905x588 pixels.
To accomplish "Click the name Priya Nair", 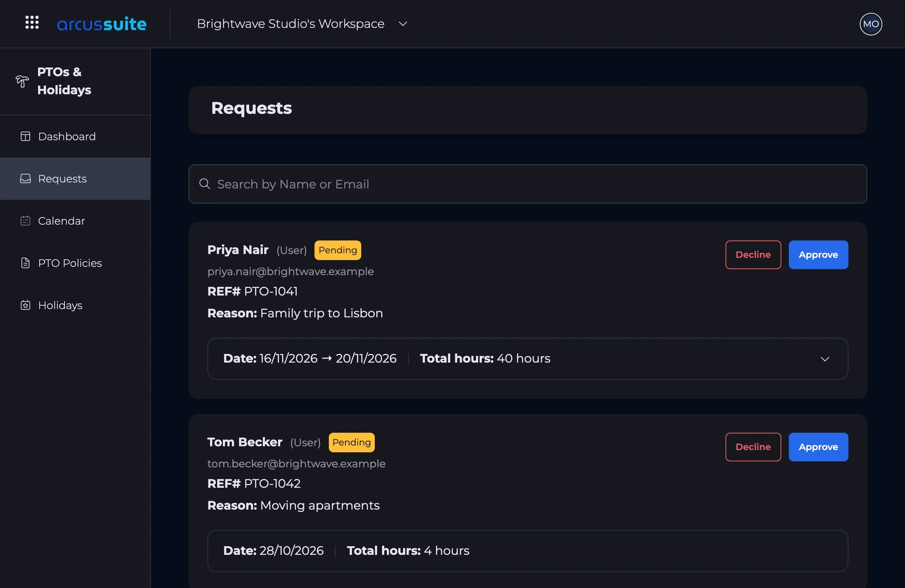I will (x=238, y=250).
